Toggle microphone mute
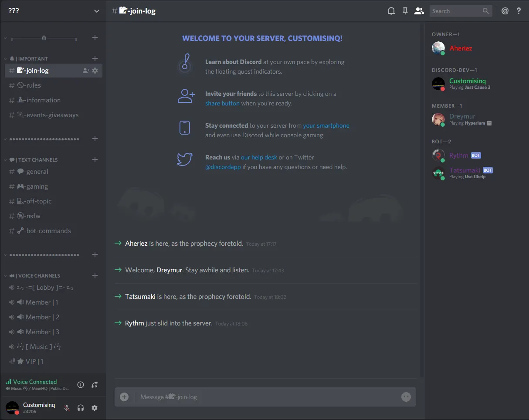The height and width of the screenshot is (420, 529). pos(67,408)
